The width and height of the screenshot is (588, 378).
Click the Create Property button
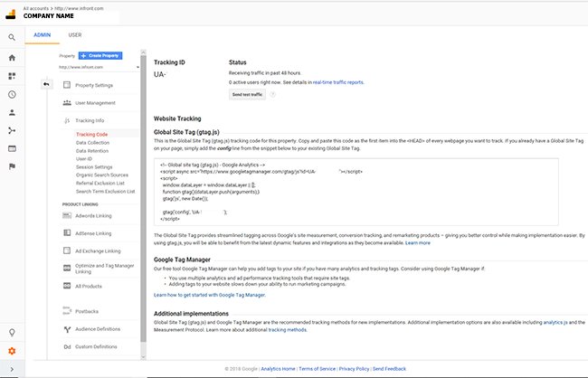point(100,55)
